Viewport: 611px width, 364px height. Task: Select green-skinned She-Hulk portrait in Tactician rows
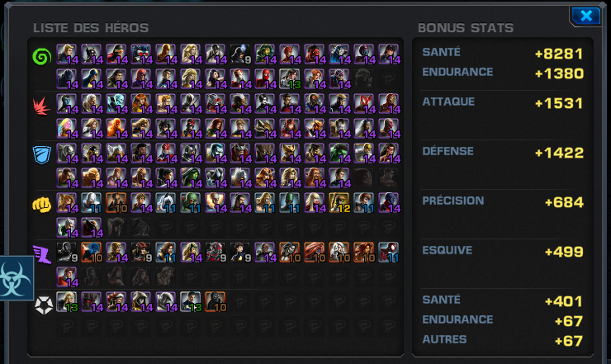click(x=191, y=178)
